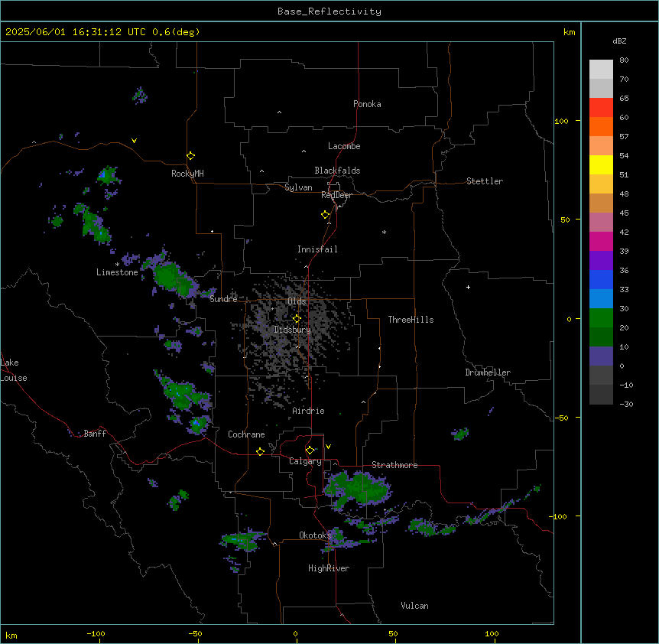
Task: Click the RockyMH label
Action: point(187,174)
